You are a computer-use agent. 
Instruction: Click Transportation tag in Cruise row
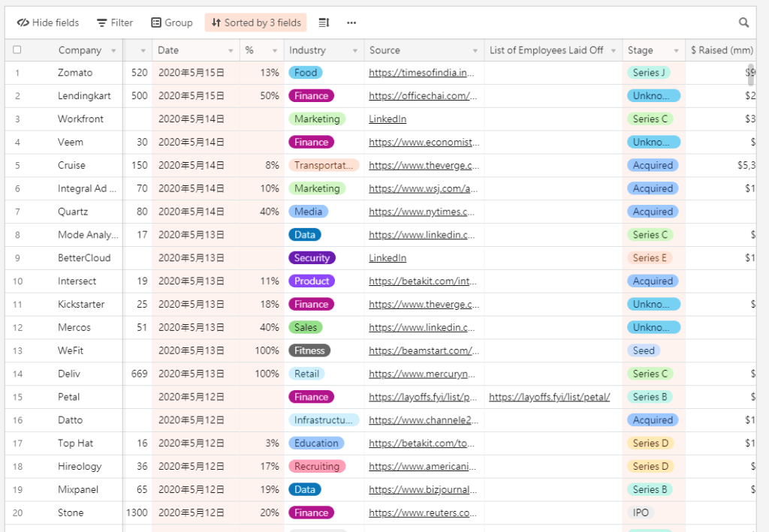[324, 165]
